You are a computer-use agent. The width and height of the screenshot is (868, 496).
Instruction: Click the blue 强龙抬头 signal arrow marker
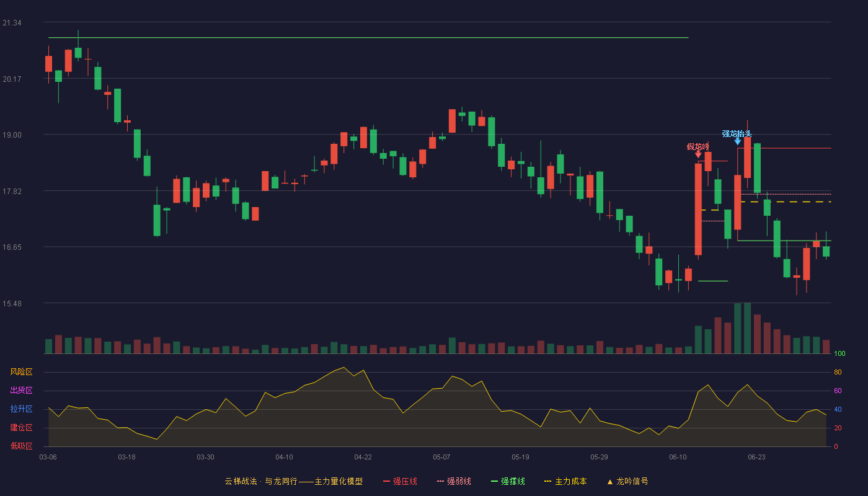[737, 142]
